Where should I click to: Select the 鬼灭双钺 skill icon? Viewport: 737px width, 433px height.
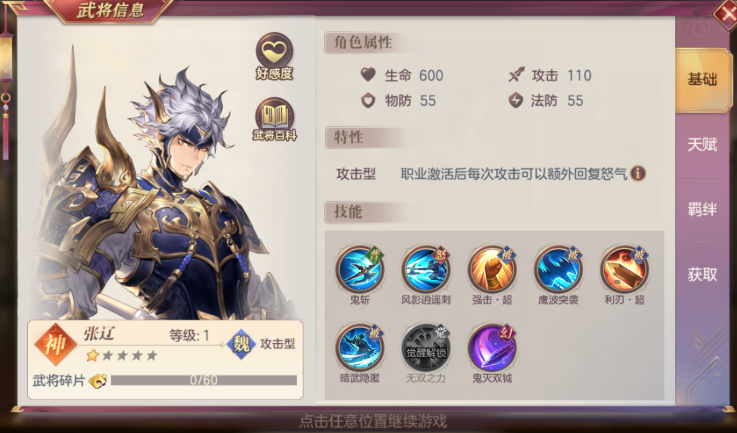492,348
